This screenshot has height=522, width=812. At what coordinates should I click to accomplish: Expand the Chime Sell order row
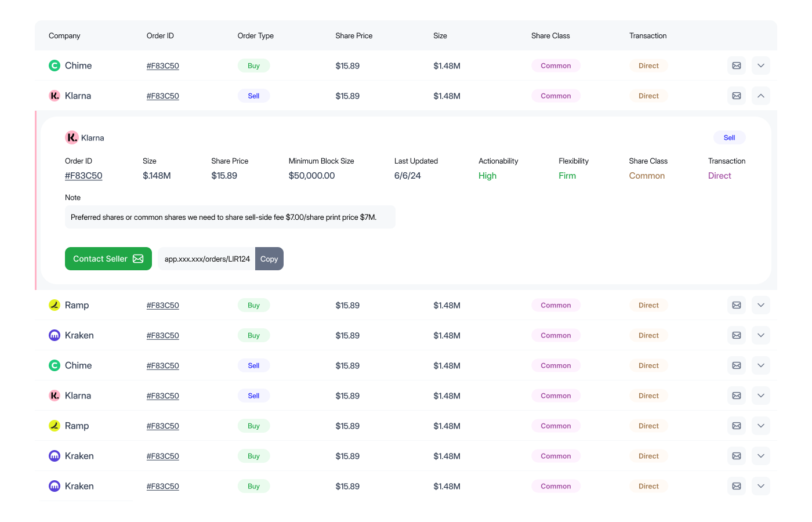click(x=761, y=365)
